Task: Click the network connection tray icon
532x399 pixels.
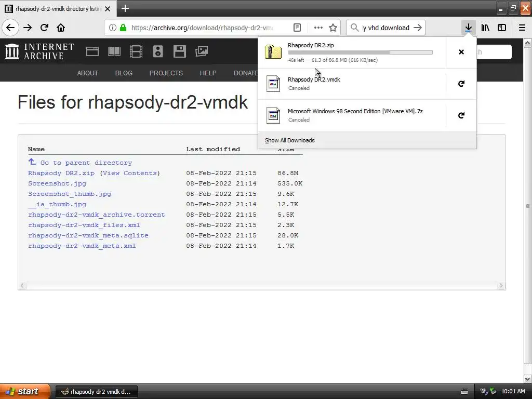Action: pos(493,392)
